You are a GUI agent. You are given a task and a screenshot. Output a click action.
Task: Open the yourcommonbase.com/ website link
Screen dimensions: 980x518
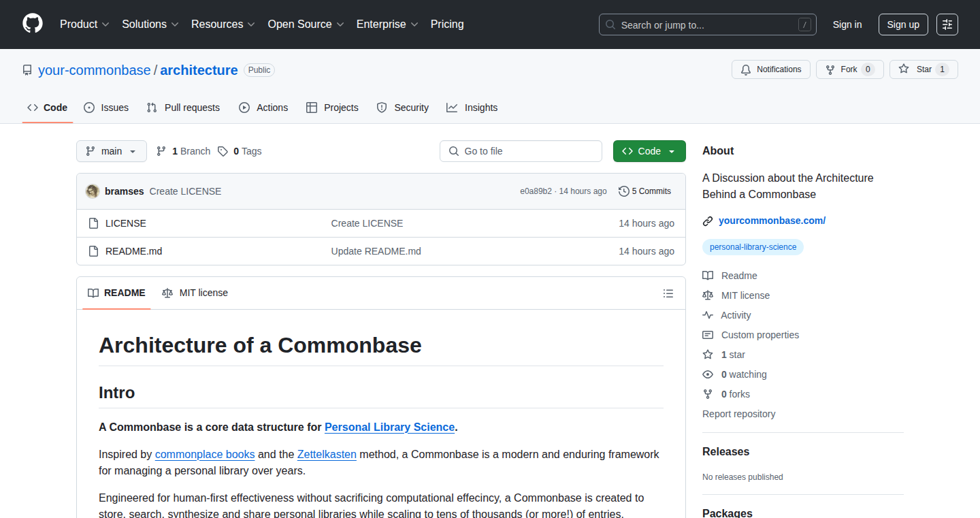[772, 221]
